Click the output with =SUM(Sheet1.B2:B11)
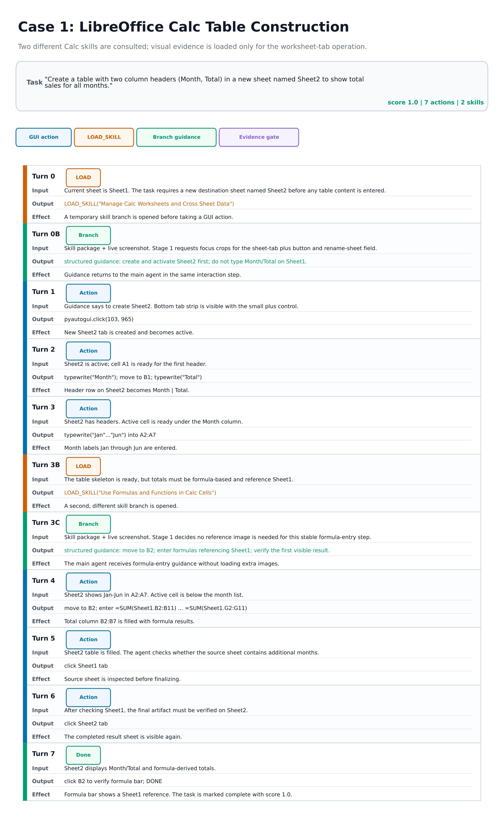Image resolution: width=504 pixels, height=826 pixels. pyautogui.click(x=155, y=608)
